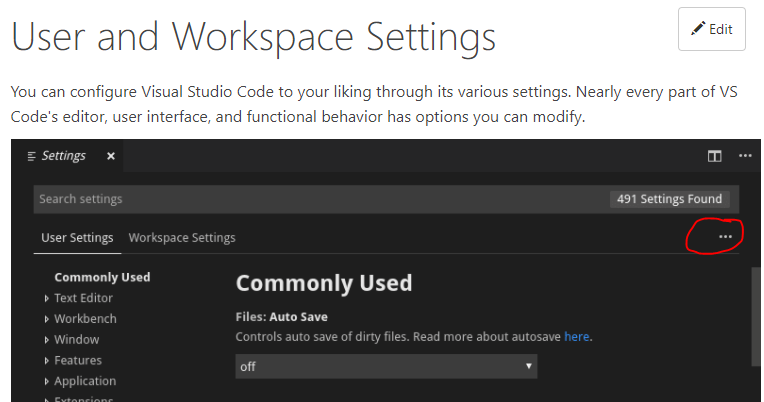Viewport: 764px width, 402px height.
Task: Switch to Workspace Settings tab
Action: pos(182,238)
